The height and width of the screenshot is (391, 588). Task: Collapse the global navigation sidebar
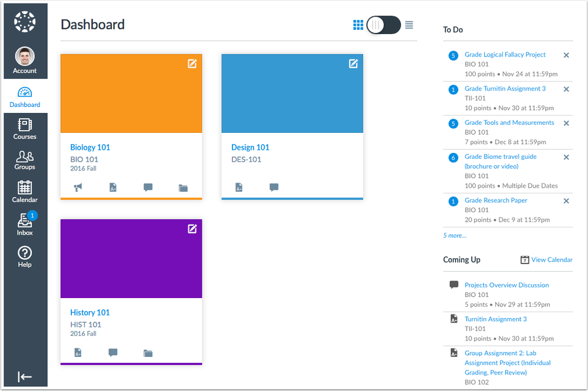point(25,377)
